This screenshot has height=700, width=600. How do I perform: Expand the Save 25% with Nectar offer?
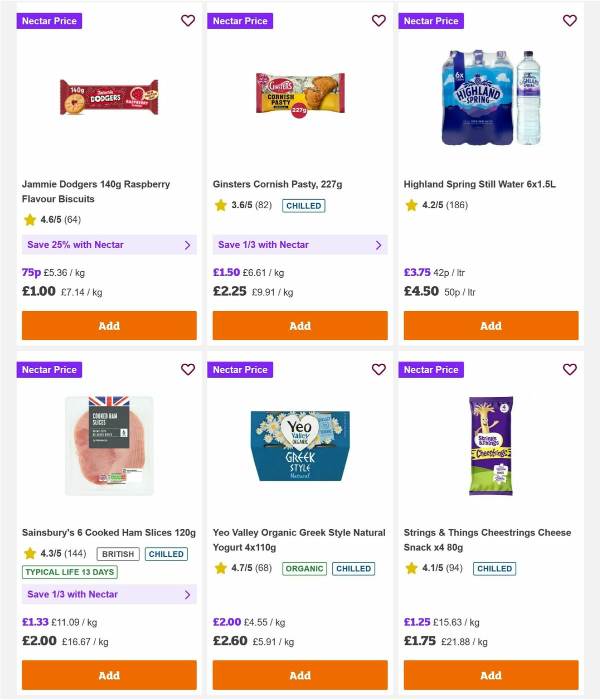pyautogui.click(x=109, y=245)
